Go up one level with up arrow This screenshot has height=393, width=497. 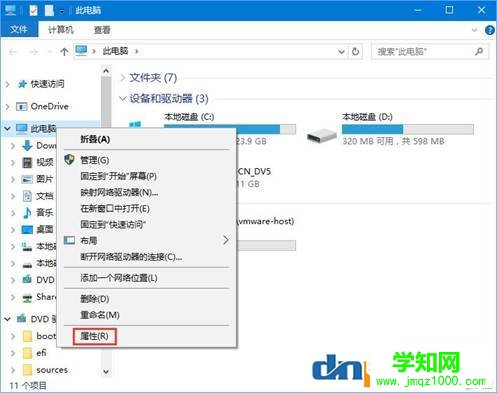click(64, 52)
